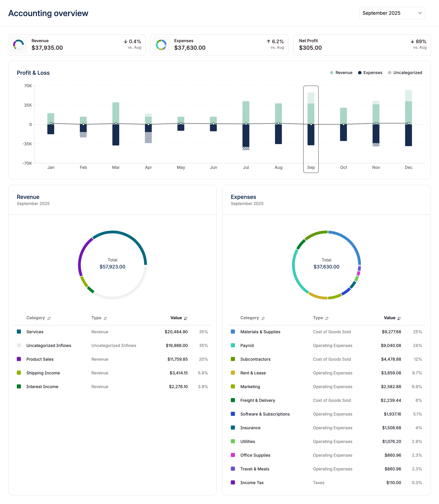Select the Aug month on chart axis
This screenshot has width=439, height=504.
point(278,167)
